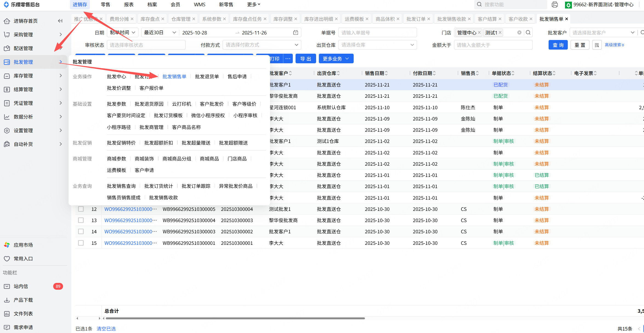Click the 查询 search button
Viewport: 644px width, 333px height.
pyautogui.click(x=558, y=45)
